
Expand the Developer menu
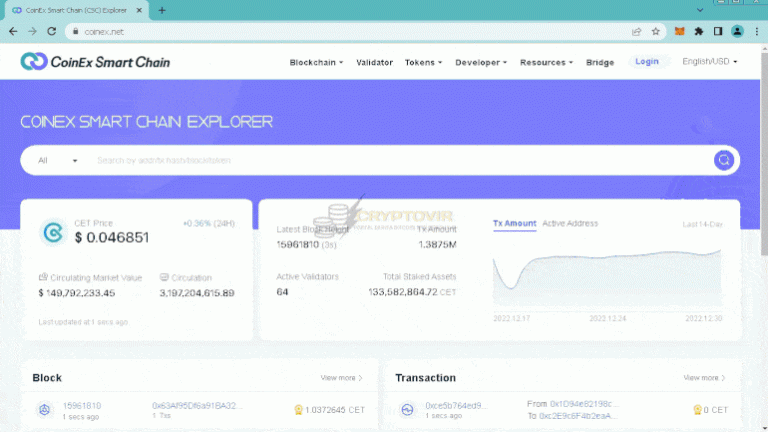point(480,62)
